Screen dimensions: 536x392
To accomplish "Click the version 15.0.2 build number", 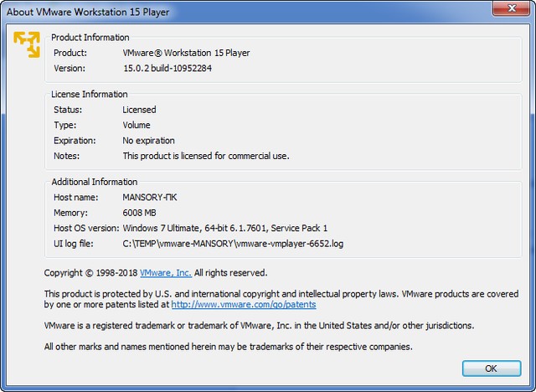I will click(167, 69).
